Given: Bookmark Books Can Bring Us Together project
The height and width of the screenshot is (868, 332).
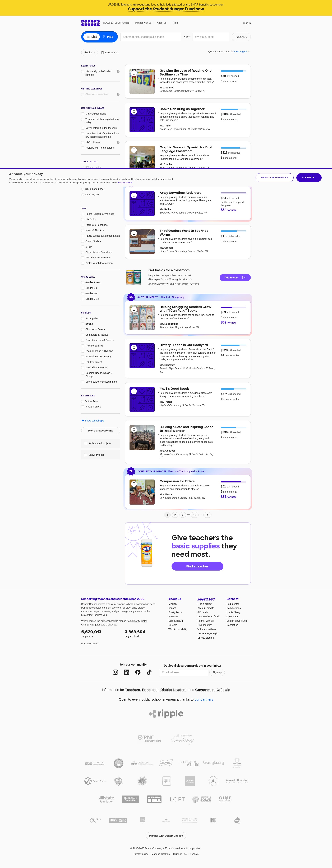Looking at the screenshot, I should pos(134,112).
